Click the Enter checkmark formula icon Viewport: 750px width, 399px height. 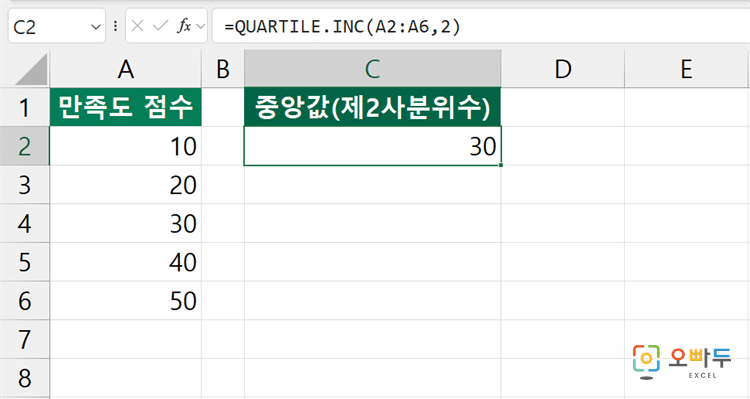click(x=160, y=26)
